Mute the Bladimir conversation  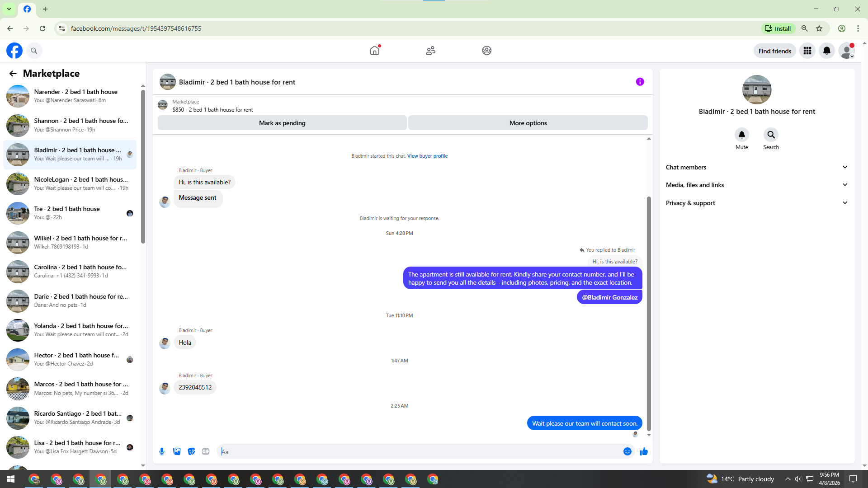[x=741, y=135]
